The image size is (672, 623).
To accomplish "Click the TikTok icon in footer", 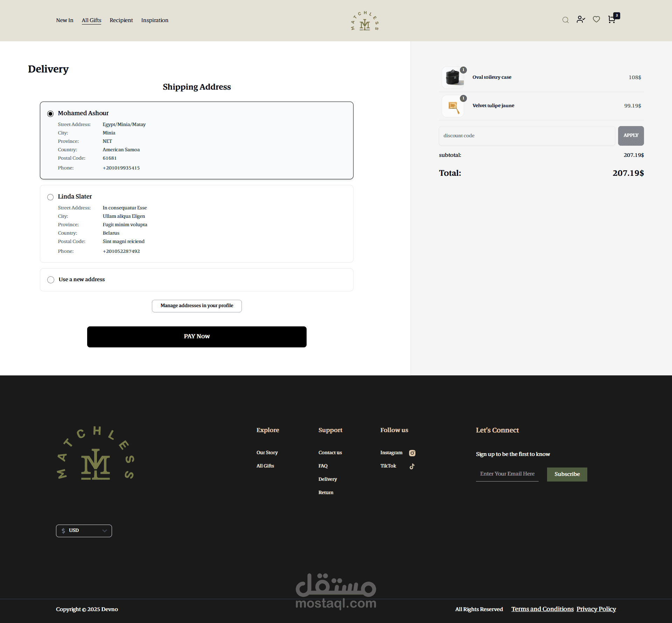I will point(412,466).
